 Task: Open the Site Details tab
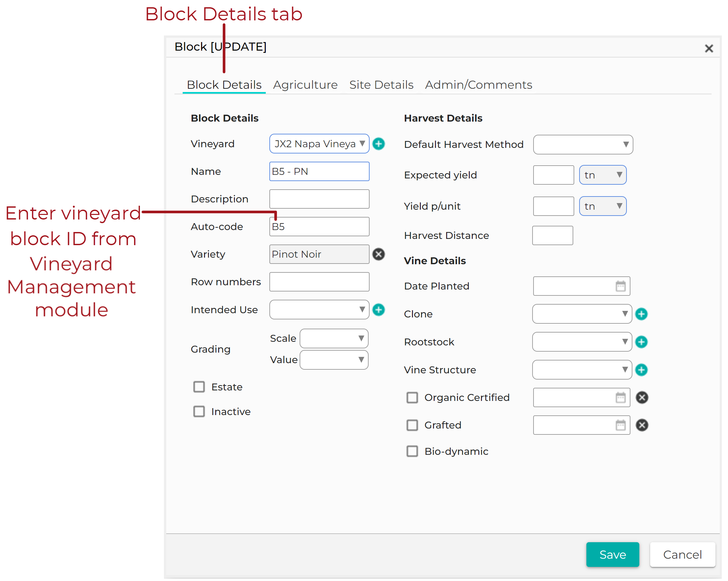pos(381,85)
